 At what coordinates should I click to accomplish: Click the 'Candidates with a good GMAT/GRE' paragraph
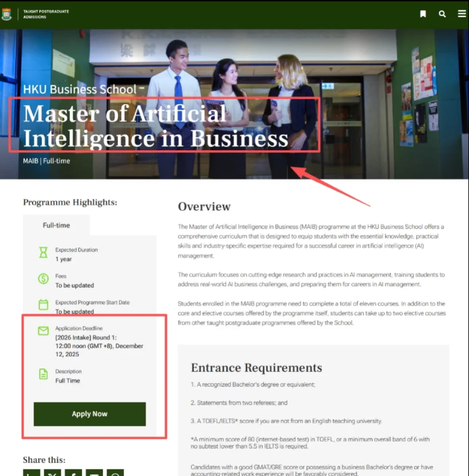pyautogui.click(x=312, y=470)
